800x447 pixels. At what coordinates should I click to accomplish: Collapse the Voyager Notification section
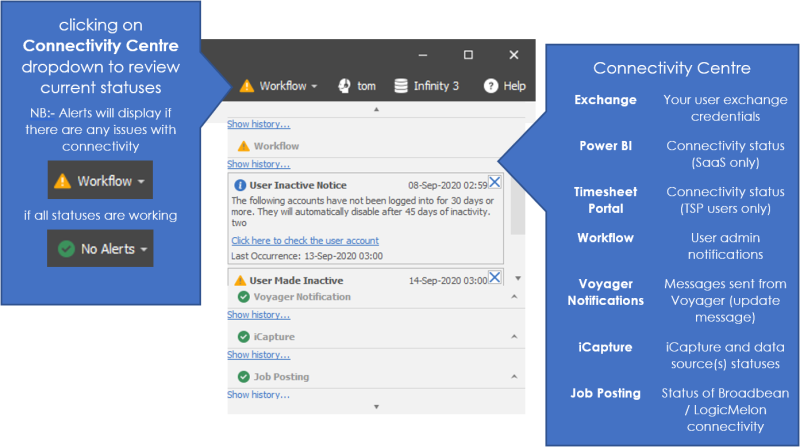514,297
